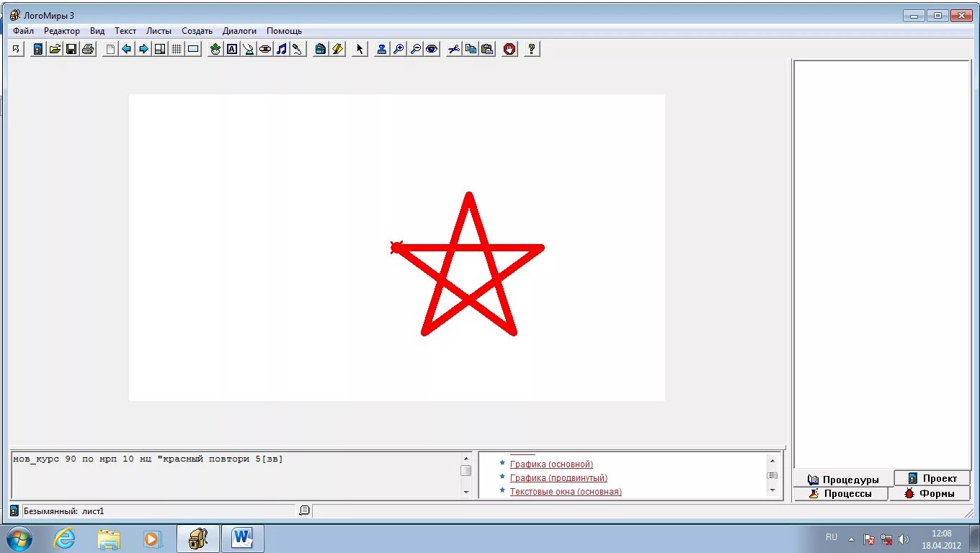Viewport: 980px width, 553px height.
Task: Launch Internet Explorer from the taskbar
Action: click(64, 539)
